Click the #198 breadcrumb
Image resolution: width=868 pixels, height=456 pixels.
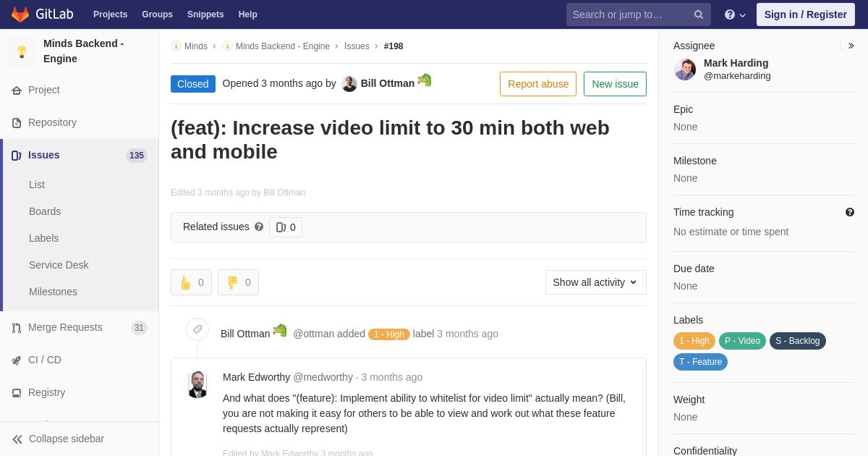tap(393, 46)
